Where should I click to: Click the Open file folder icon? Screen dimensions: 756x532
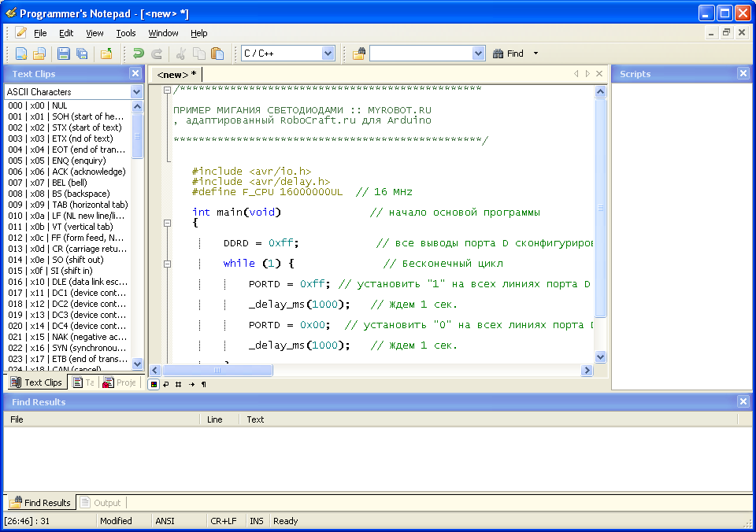(39, 54)
